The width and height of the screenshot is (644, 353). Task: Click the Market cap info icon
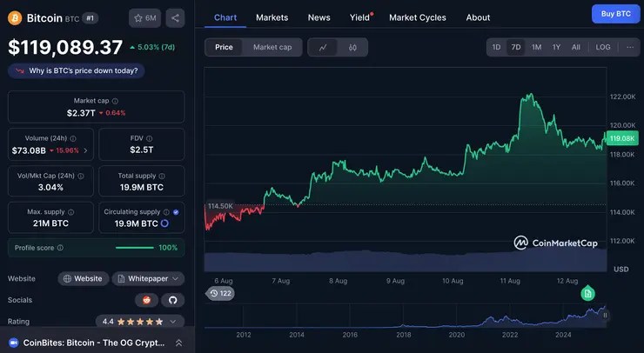pos(115,101)
